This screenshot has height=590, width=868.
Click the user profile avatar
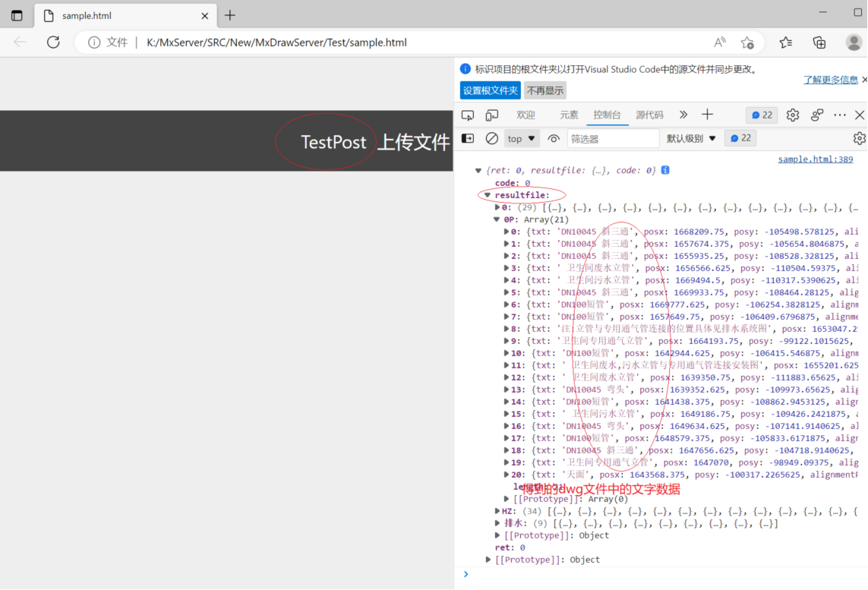(854, 43)
